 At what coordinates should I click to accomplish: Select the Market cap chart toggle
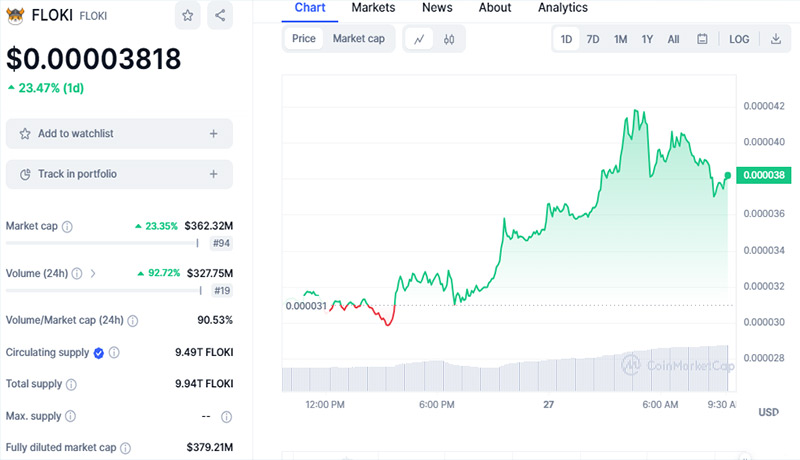click(359, 39)
